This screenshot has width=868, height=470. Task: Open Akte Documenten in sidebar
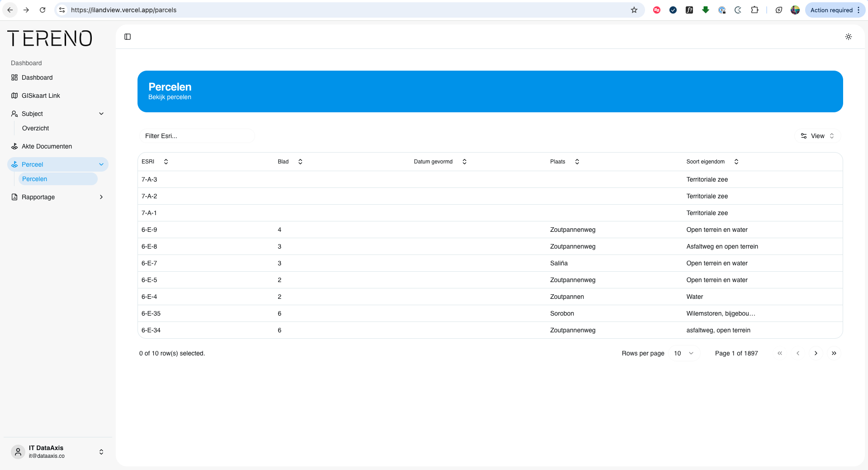[58, 146]
